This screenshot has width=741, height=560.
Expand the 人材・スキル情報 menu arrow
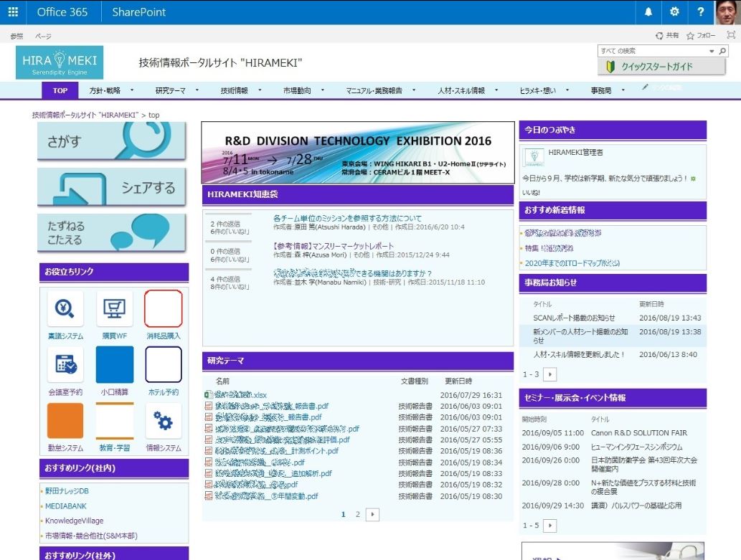496,90
